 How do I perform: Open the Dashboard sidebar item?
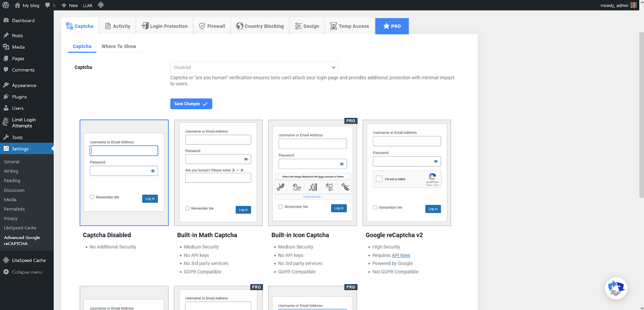(x=27, y=21)
